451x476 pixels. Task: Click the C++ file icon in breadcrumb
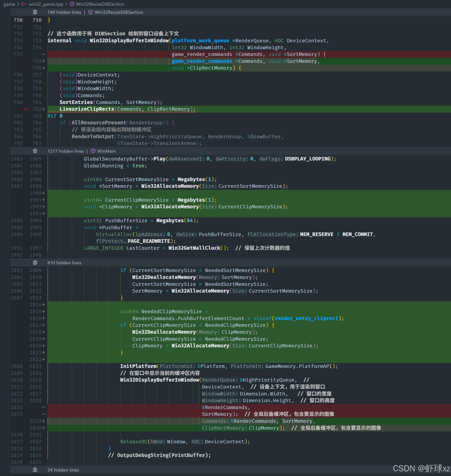tap(24, 4)
